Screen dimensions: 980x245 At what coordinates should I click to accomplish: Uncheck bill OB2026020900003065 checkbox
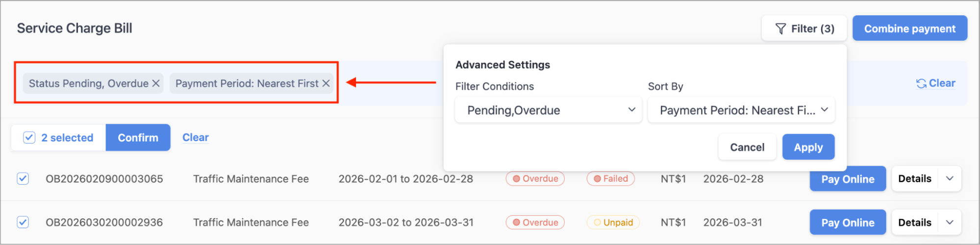pyautogui.click(x=23, y=178)
